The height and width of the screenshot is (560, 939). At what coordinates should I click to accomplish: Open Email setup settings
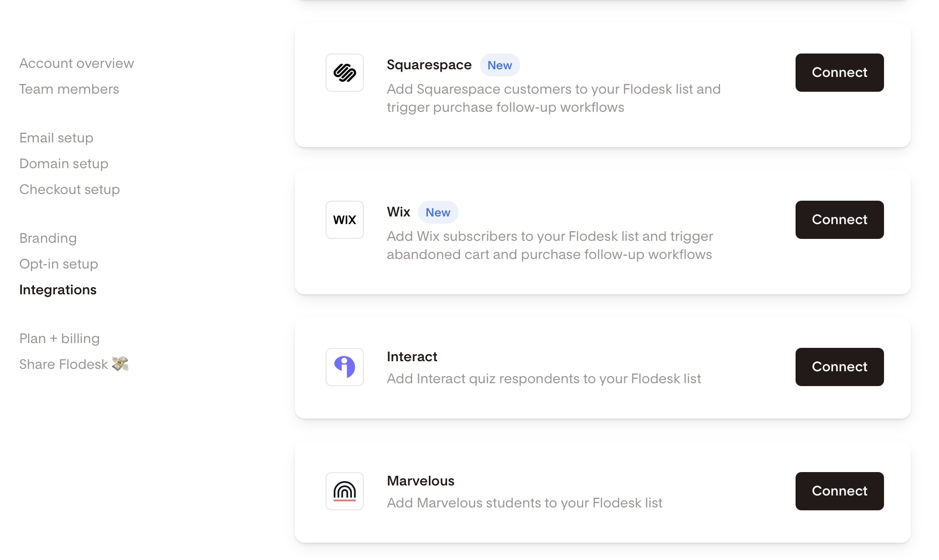tap(56, 138)
